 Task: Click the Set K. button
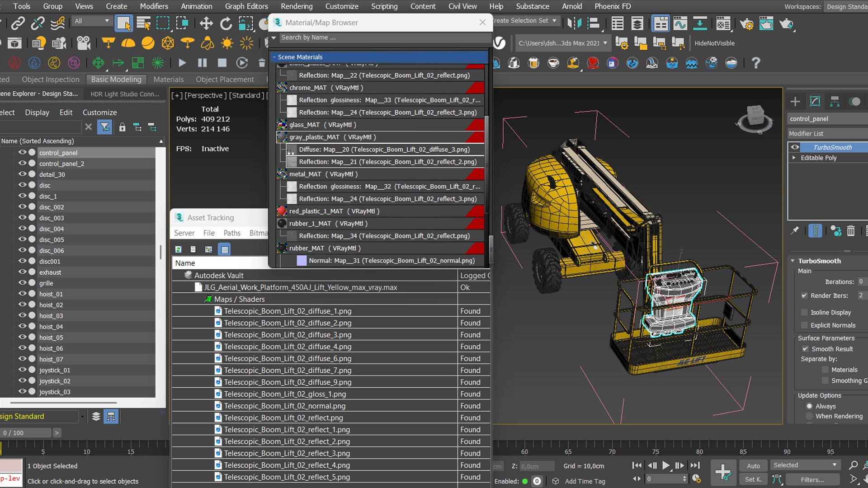[753, 479]
